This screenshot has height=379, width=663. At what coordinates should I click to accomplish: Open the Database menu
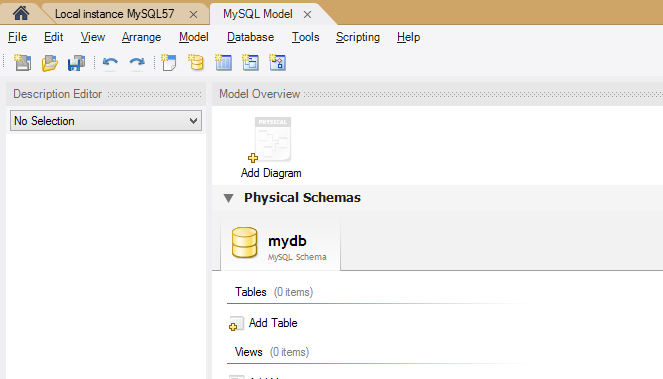tap(250, 37)
